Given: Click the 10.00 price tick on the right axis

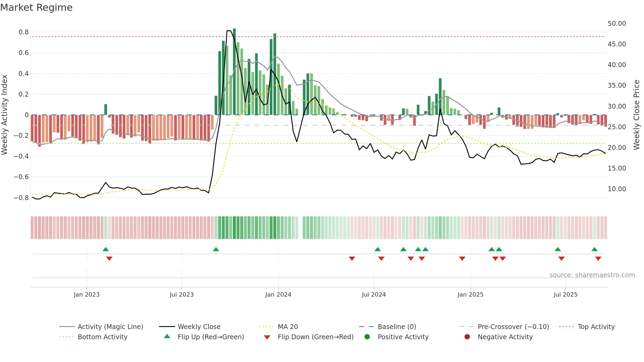Looking at the screenshot, I should point(617,189).
